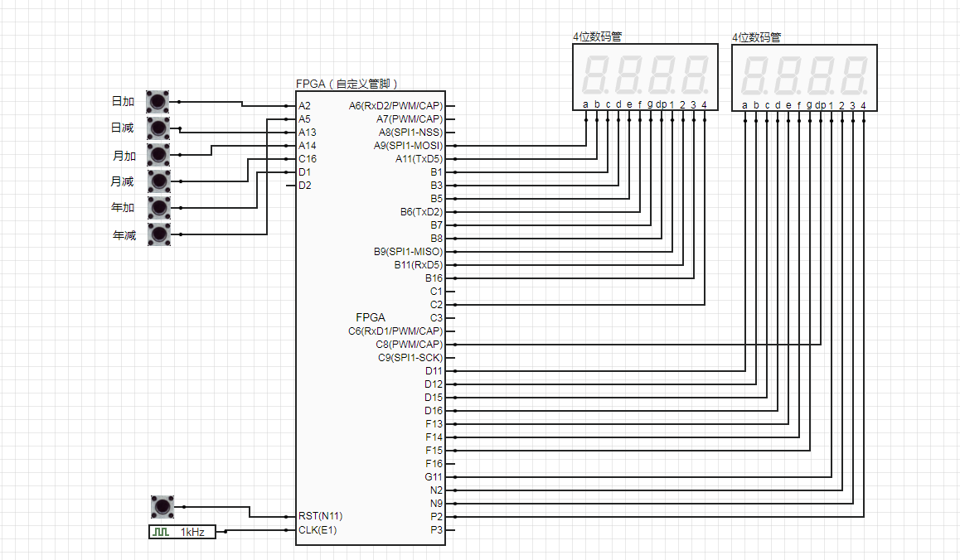Click the A6(RxD2/PWM/CAP) pin label
This screenshot has height=560, width=960.
pos(395,106)
